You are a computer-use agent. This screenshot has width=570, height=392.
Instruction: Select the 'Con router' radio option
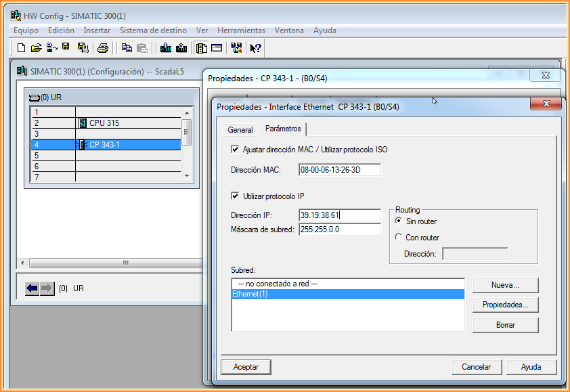click(398, 237)
